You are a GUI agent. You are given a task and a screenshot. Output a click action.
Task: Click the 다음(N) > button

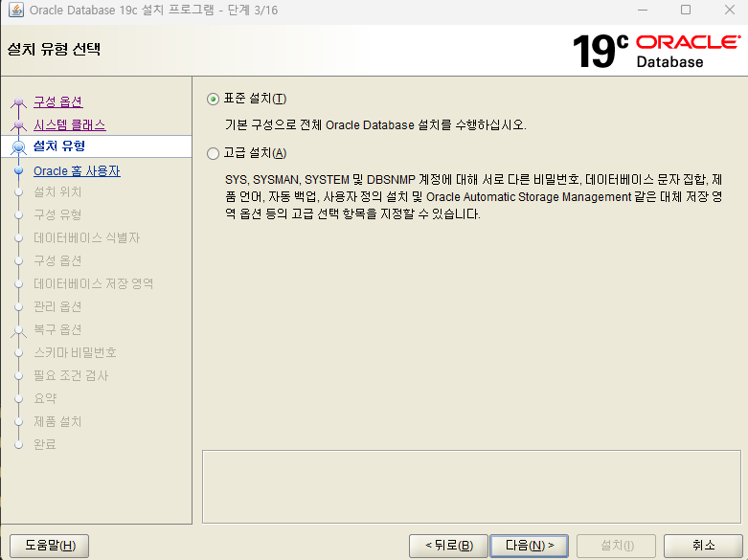pos(530,546)
